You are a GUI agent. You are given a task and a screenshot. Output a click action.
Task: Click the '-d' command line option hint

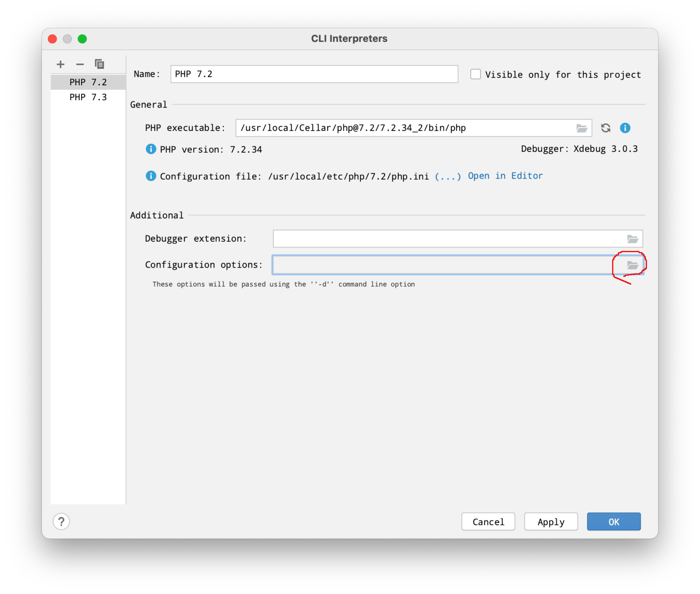click(284, 284)
